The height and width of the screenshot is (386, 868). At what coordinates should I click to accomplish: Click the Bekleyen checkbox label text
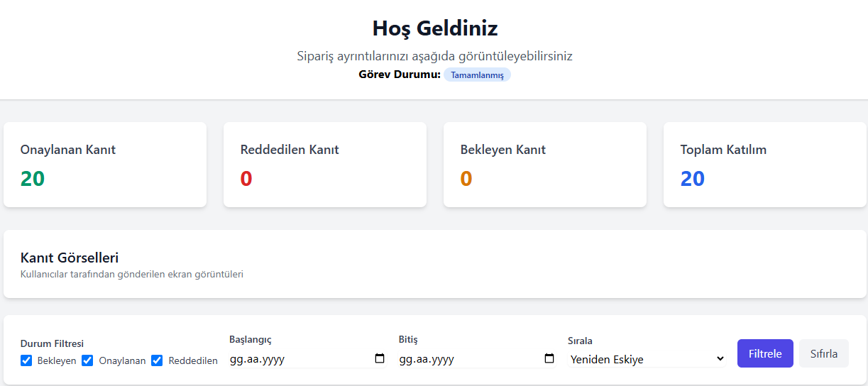tap(57, 360)
